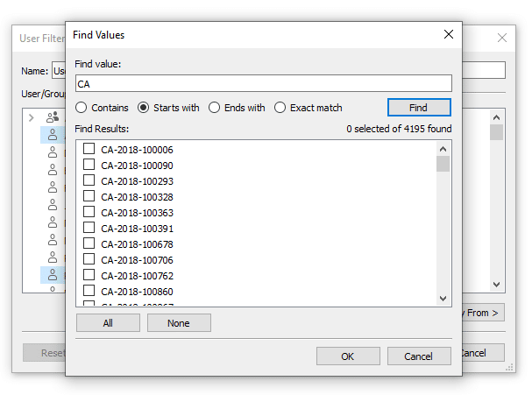This screenshot has height=395, width=532.
Task: Select the first highlighted user icon in User Filter
Action: (x=53, y=135)
